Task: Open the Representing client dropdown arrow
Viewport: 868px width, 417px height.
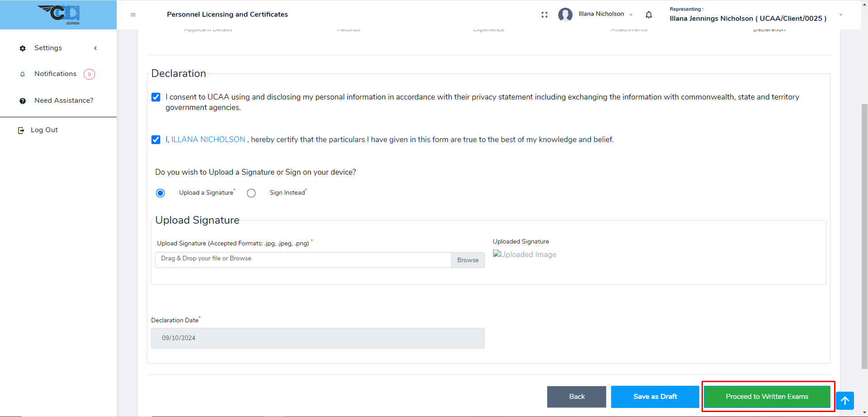Action: (x=840, y=15)
